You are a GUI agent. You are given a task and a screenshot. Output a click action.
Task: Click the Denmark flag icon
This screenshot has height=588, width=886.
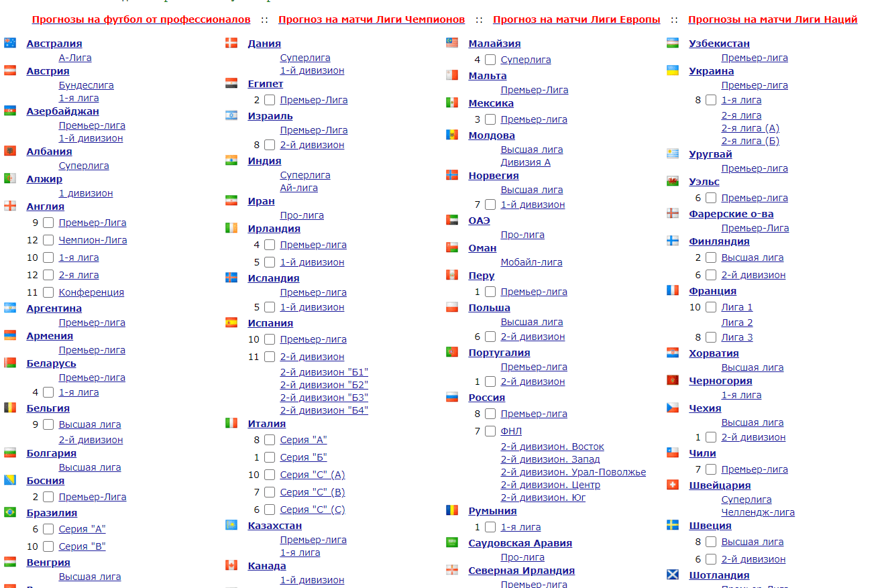(231, 43)
